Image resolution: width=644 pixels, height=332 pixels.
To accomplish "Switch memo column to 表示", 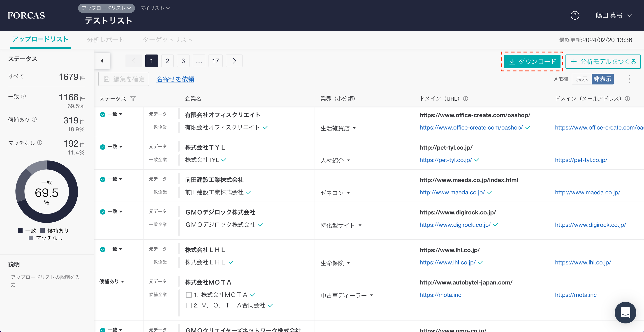I will tap(581, 79).
